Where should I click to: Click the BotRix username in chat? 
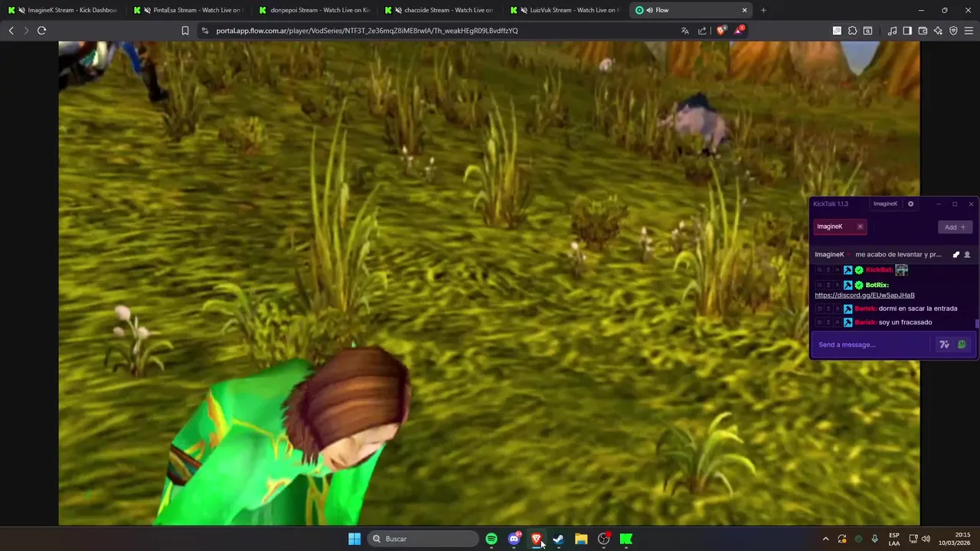[x=877, y=285]
